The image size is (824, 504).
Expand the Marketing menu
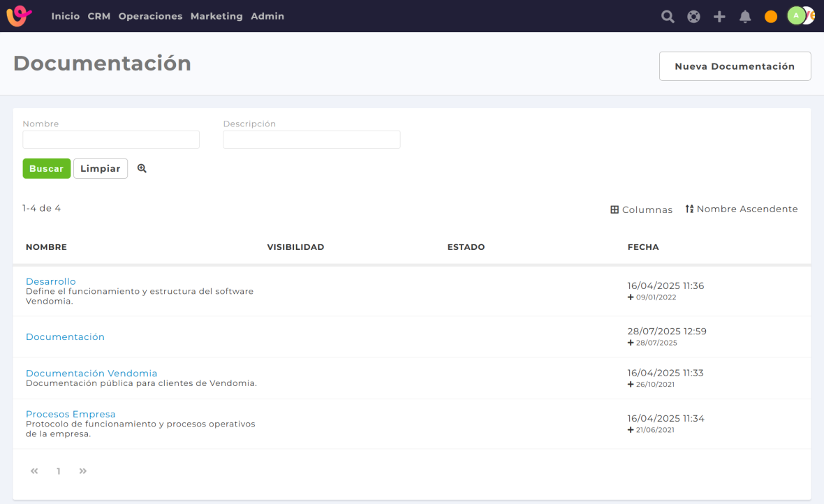pyautogui.click(x=216, y=16)
